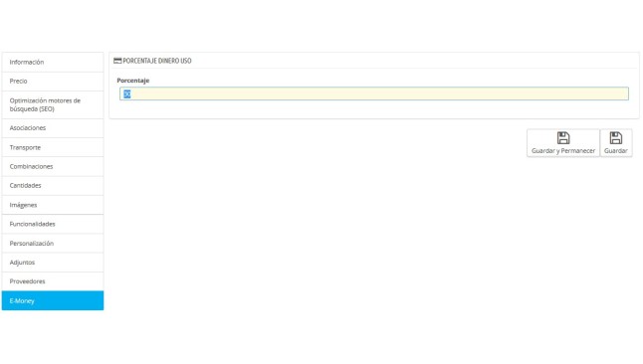Click the Guardar save button
The height and width of the screenshot is (364, 643).
(x=615, y=143)
